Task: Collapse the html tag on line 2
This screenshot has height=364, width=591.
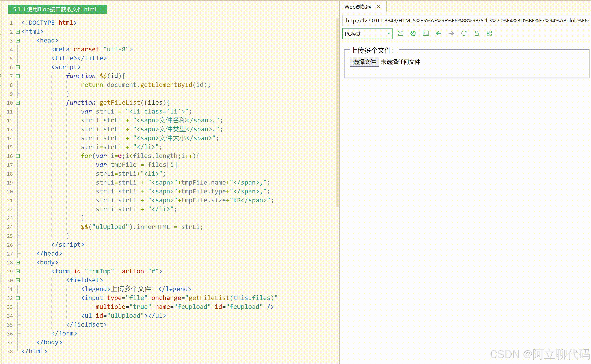Action: point(18,31)
